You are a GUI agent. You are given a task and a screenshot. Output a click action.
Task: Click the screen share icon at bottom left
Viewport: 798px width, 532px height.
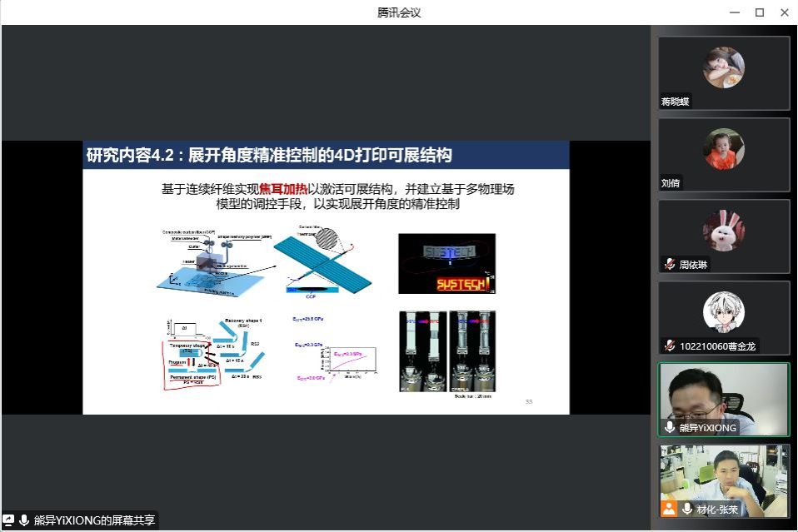coord(9,520)
